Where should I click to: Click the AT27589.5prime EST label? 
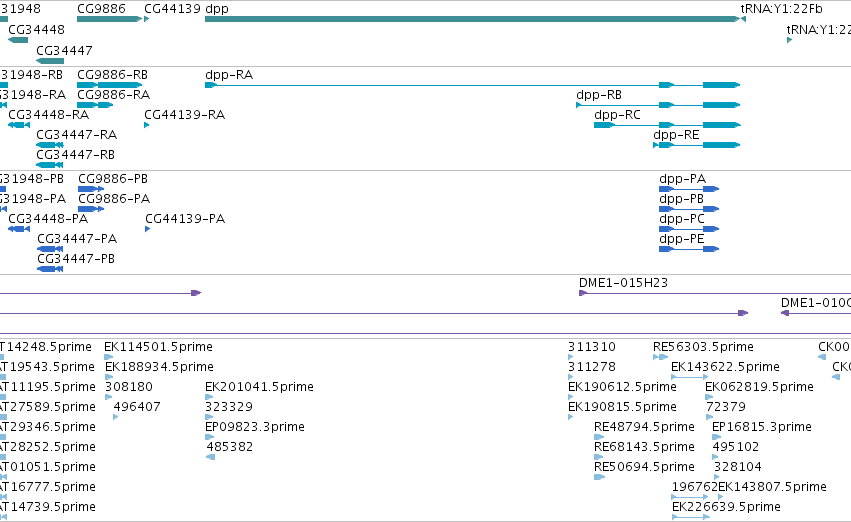(x=48, y=407)
